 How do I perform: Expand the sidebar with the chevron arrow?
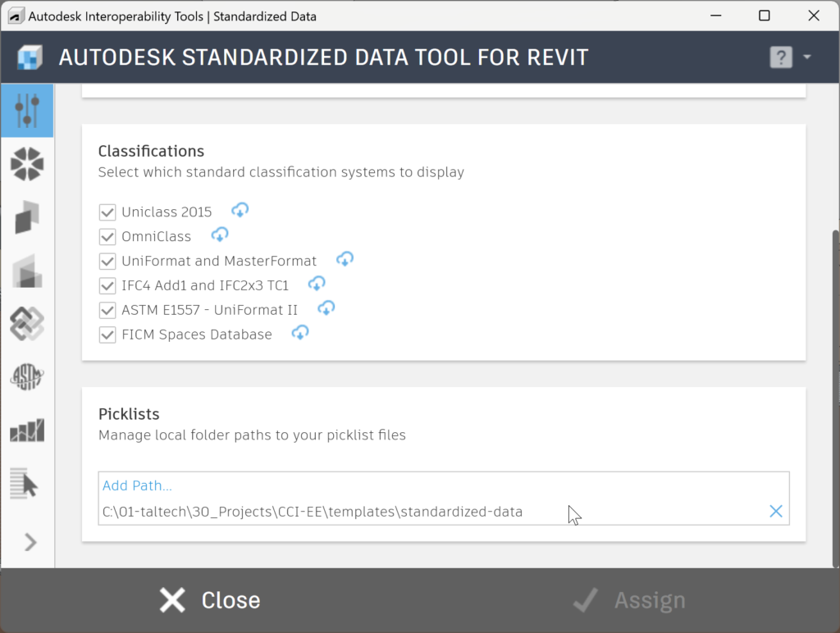30,543
